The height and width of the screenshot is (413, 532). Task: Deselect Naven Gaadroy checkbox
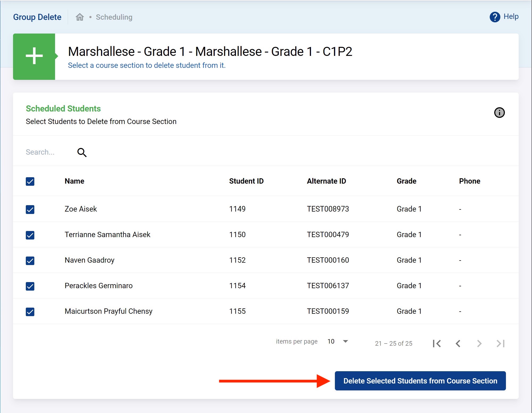click(30, 261)
